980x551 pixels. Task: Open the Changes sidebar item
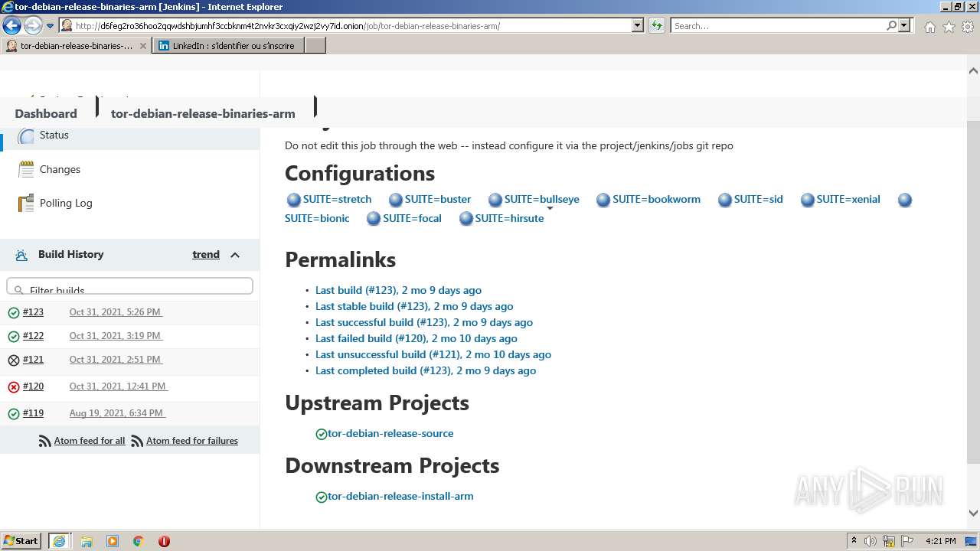coord(60,169)
